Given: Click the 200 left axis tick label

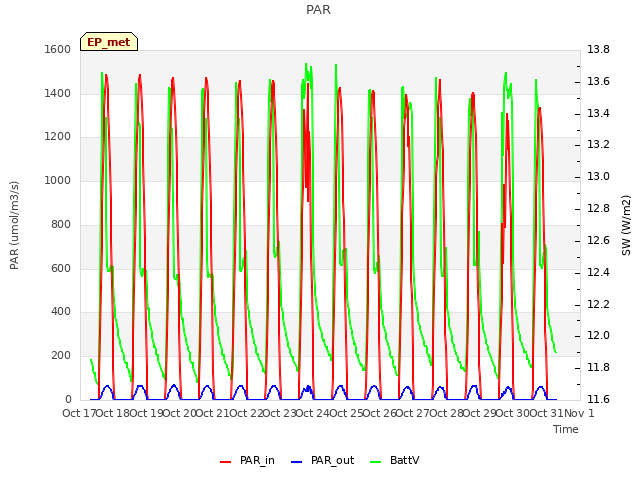Looking at the screenshot, I should 61,356.
